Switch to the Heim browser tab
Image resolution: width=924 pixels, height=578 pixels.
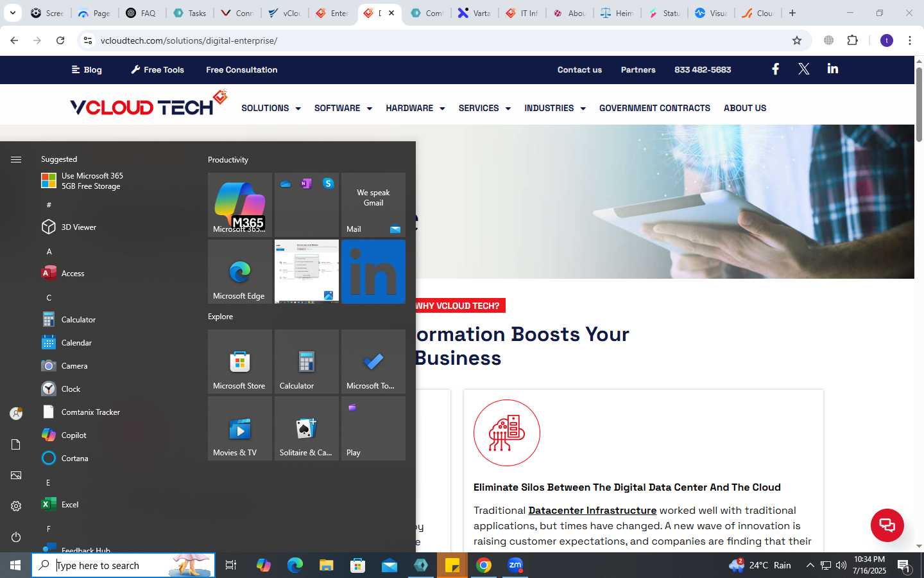point(617,13)
